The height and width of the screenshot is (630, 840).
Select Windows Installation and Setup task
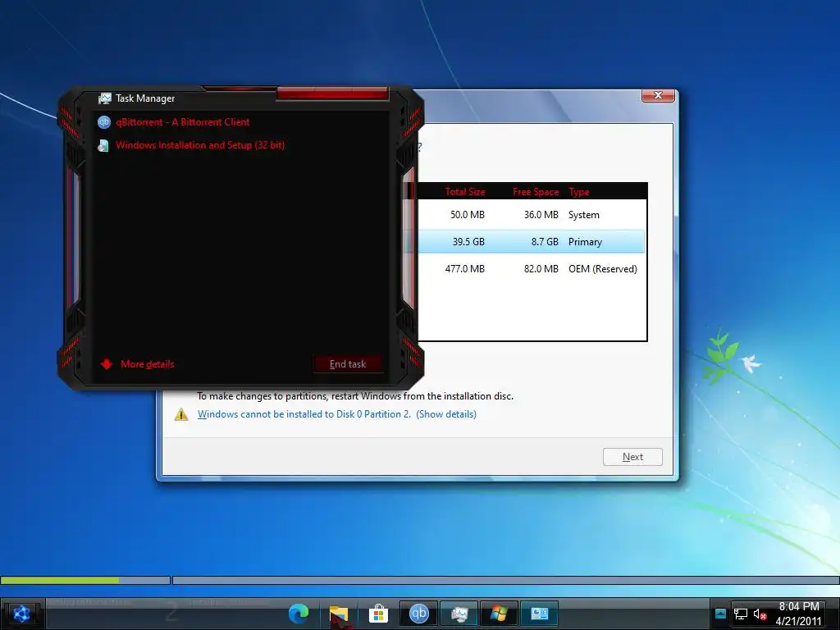pyautogui.click(x=200, y=145)
